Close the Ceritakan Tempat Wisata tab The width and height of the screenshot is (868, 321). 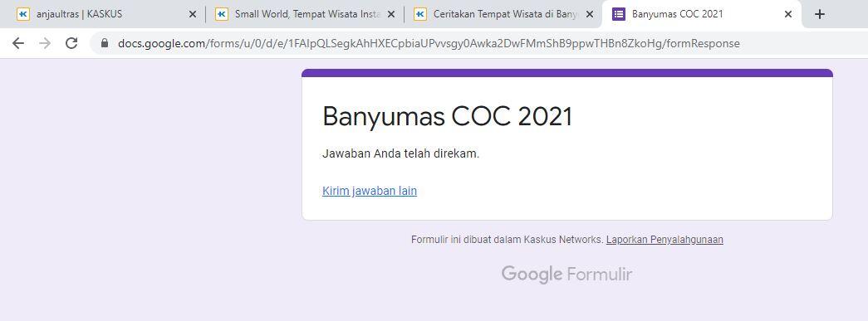click(590, 14)
